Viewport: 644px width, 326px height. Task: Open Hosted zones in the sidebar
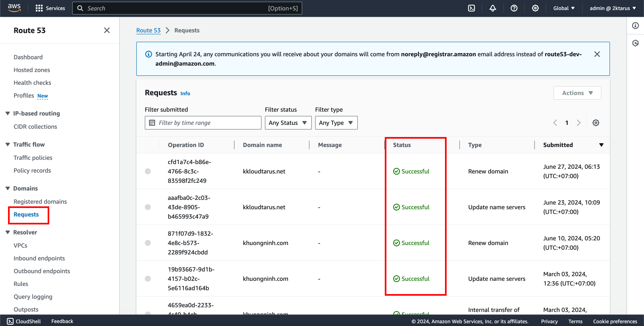(x=32, y=70)
